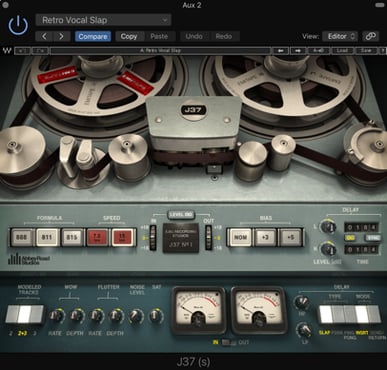Viewport: 387px width, 370px height.
Task: Select tape formula 888
Action: pos(22,237)
